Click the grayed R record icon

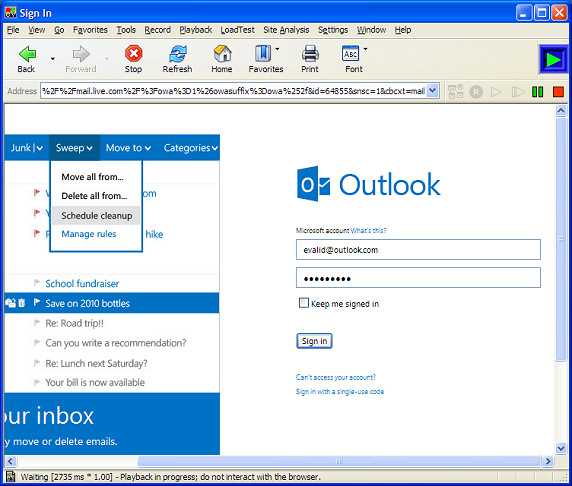pyautogui.click(x=476, y=92)
